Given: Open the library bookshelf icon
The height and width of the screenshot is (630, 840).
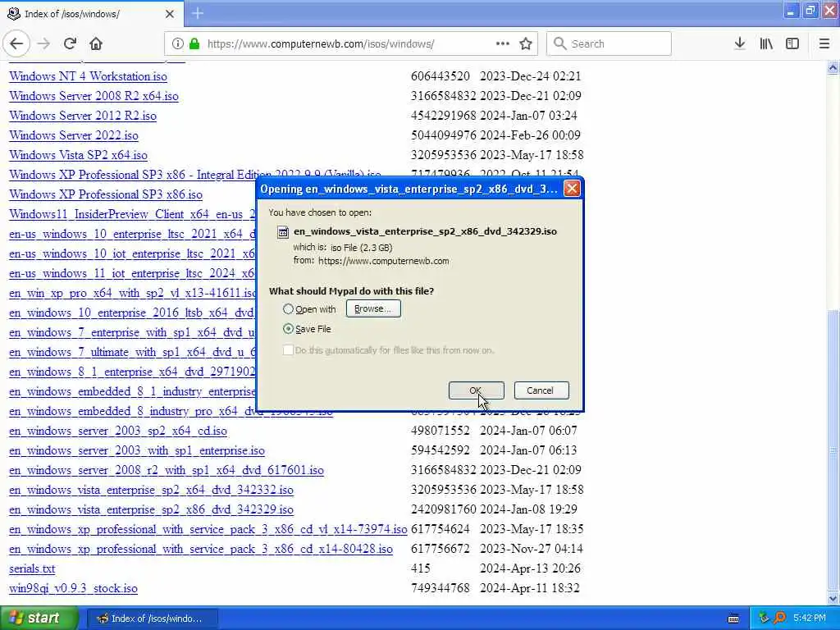Looking at the screenshot, I should 766,43.
